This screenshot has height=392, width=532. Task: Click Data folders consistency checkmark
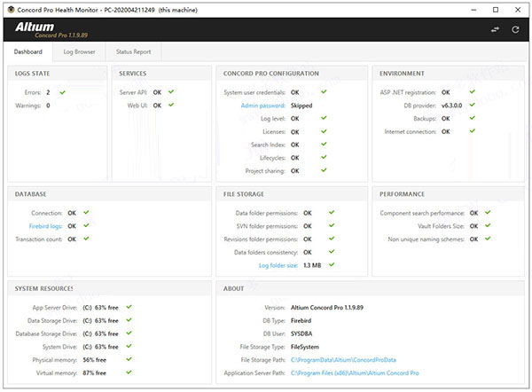[332, 252]
